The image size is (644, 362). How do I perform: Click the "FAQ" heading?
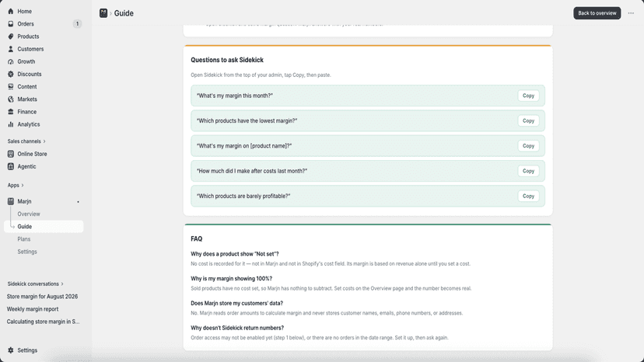[196, 238]
